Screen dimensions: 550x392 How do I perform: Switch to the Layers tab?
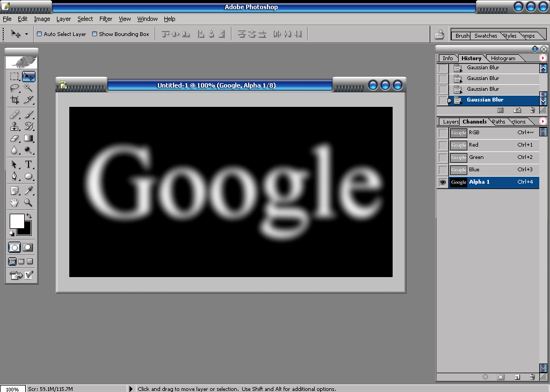[451, 122]
